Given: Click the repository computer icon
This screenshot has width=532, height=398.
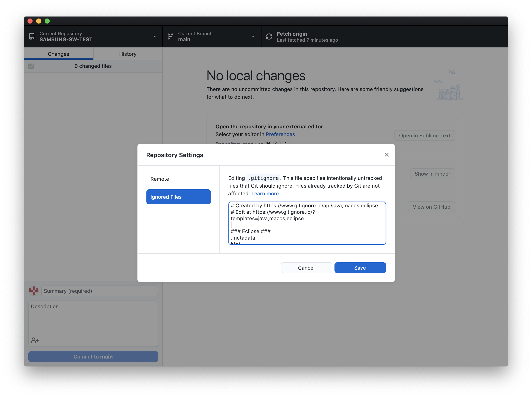Looking at the screenshot, I should [x=32, y=36].
